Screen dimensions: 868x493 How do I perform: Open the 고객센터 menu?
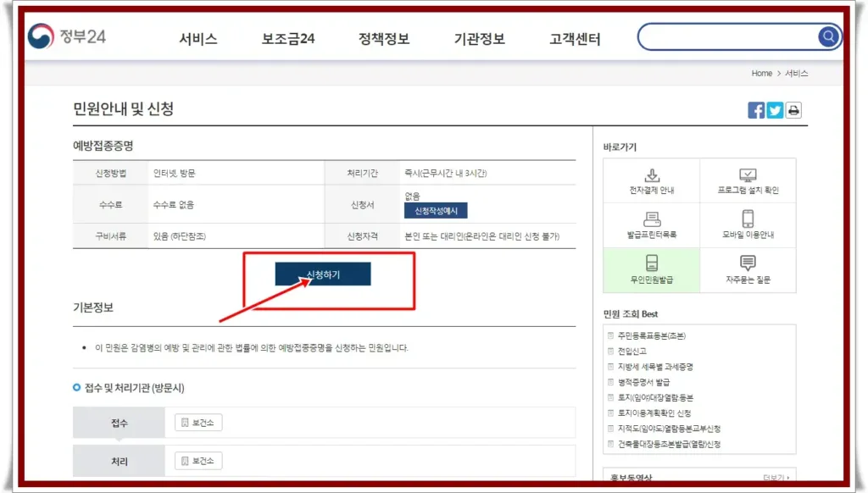[575, 39]
